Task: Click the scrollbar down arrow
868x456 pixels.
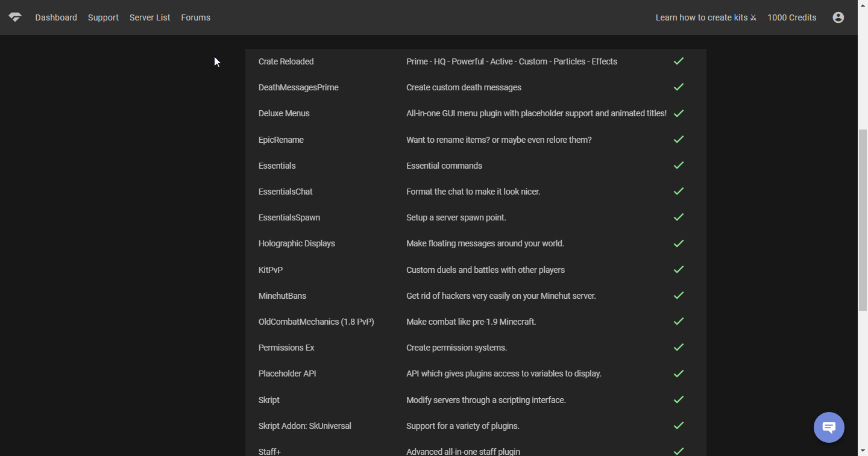Action: click(x=863, y=451)
